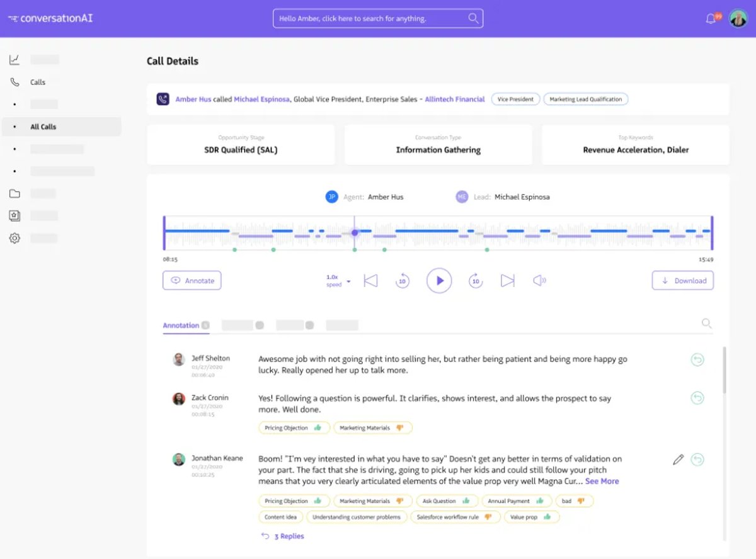Skip forward 10 seconds
The image size is (756, 559).
click(476, 281)
